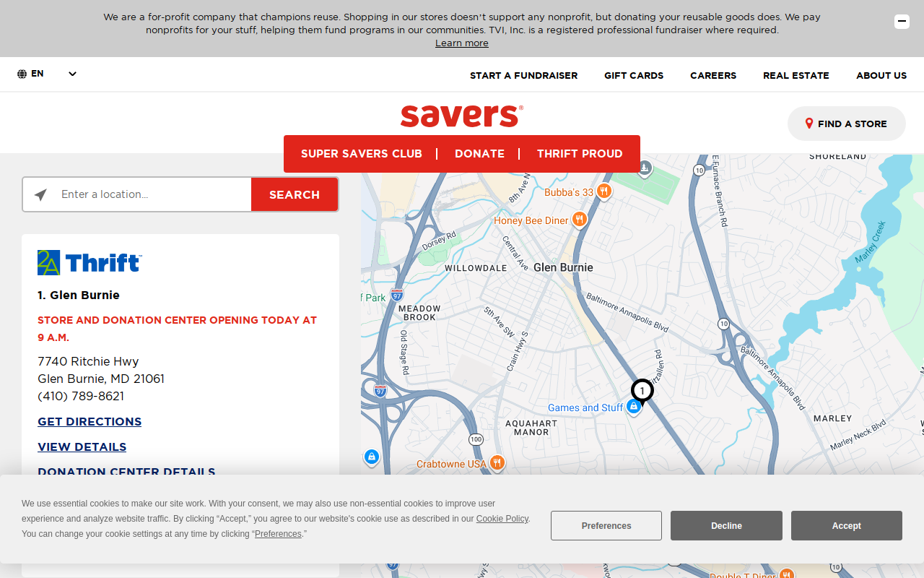Click the 2A Thrift logo
Viewport: 924px width, 578px height.
[x=90, y=262]
